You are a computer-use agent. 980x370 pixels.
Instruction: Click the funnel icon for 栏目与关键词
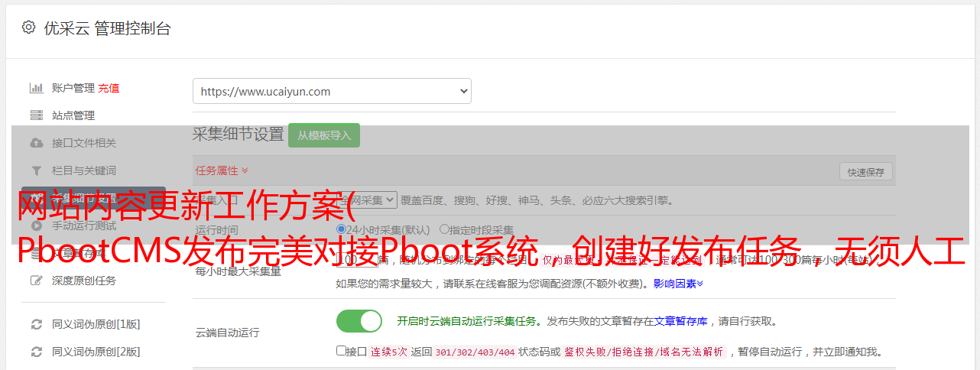[36, 170]
